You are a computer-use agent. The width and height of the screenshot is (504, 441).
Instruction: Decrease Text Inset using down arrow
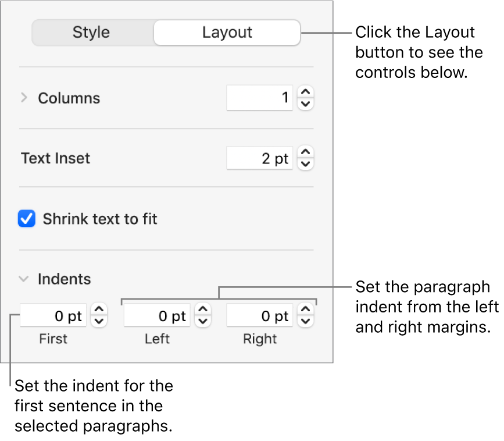pos(306,164)
